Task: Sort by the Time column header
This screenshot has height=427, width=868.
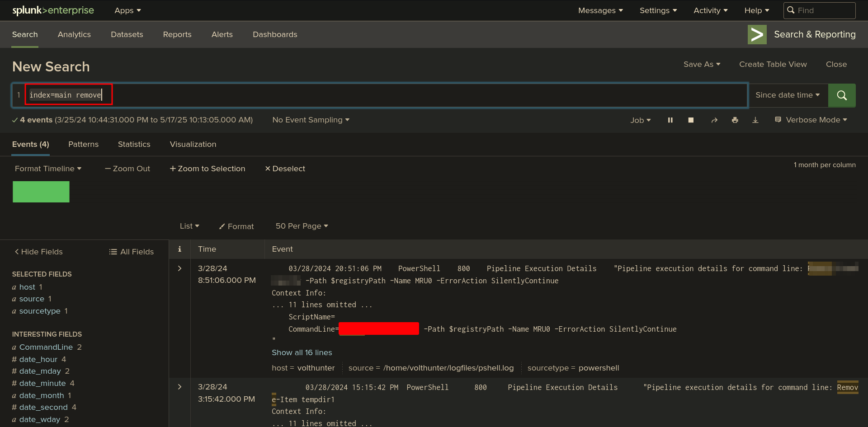Action: pos(207,249)
